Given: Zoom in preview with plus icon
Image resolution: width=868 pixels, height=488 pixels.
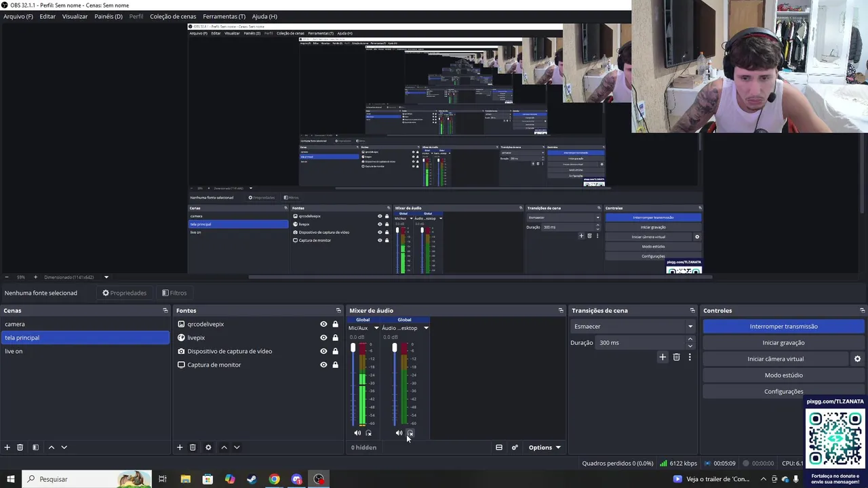Looking at the screenshot, I should [x=35, y=277].
